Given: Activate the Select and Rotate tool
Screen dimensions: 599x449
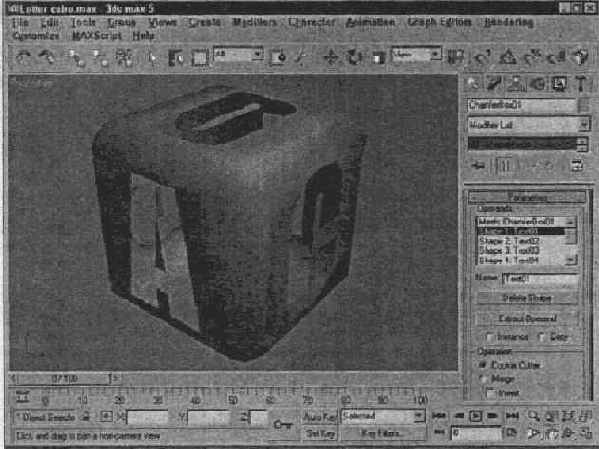Looking at the screenshot, I should 354,58.
